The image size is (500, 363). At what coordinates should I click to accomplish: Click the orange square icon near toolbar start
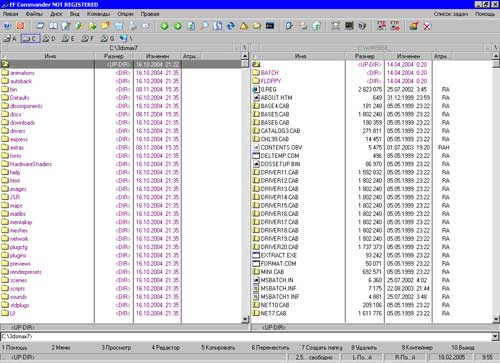[x=20, y=26]
